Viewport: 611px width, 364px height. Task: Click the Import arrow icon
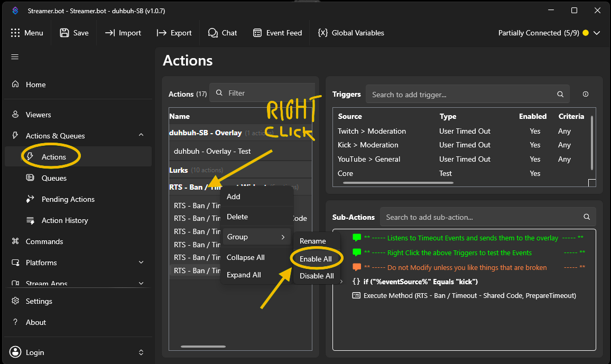coord(110,33)
